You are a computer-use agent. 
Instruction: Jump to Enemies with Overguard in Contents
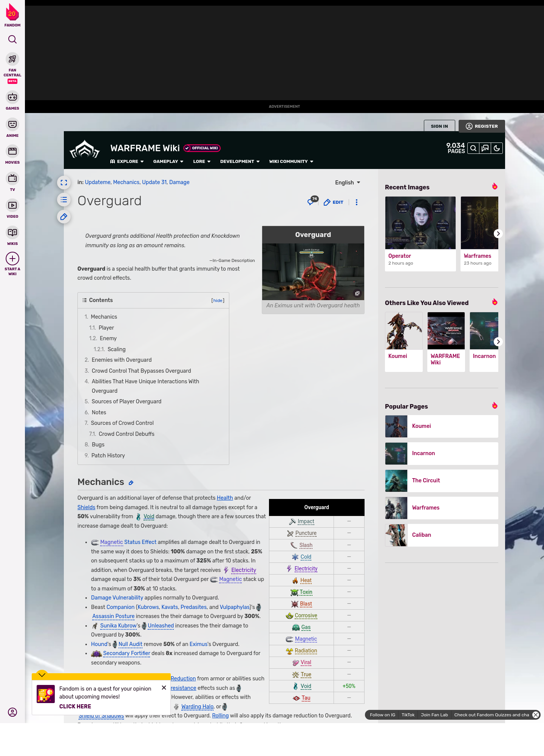pos(122,360)
